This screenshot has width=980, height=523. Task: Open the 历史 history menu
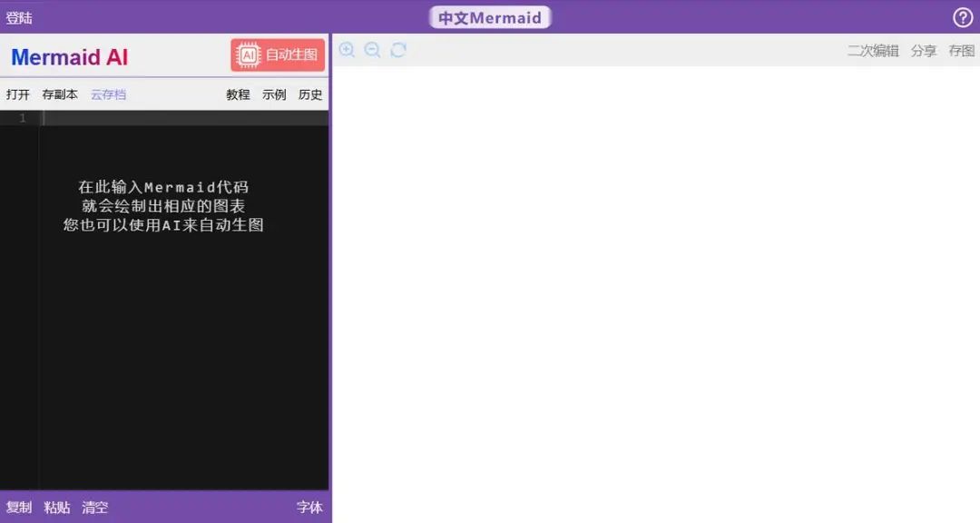[x=310, y=94]
